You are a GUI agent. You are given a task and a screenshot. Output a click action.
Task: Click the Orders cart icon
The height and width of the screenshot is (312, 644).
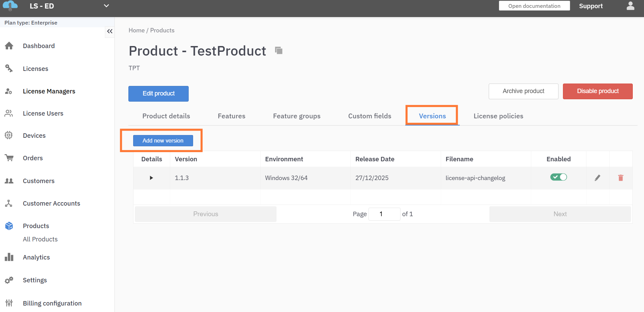9,158
